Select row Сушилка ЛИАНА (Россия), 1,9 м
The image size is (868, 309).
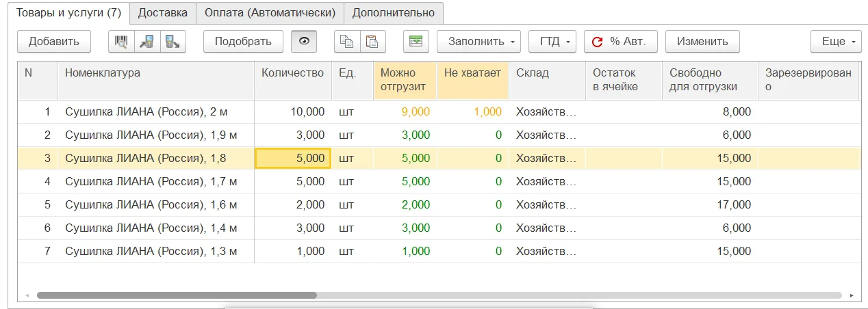tap(438, 135)
